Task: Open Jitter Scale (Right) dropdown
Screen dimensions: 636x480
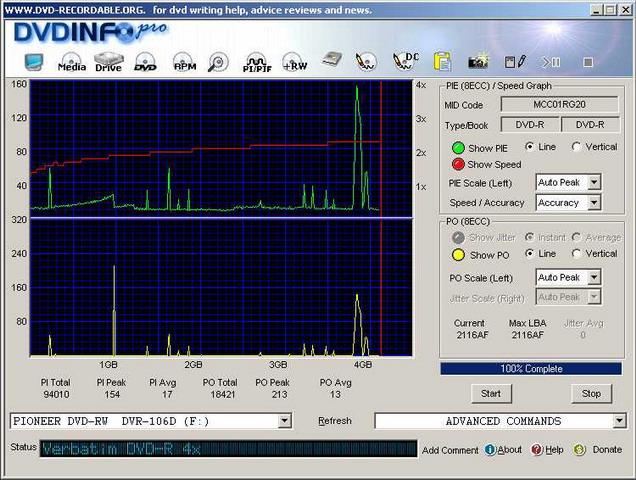Action: coord(568,297)
